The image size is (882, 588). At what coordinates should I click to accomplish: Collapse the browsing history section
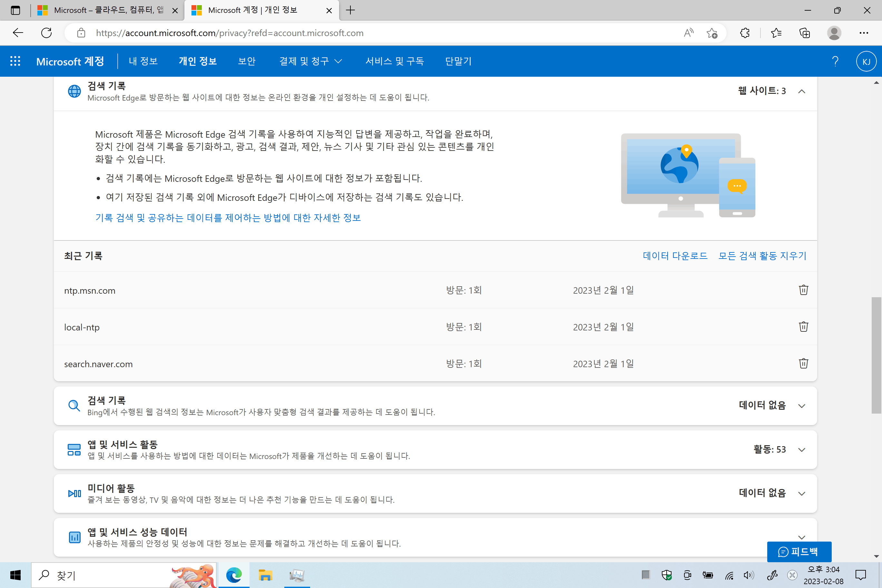(802, 91)
